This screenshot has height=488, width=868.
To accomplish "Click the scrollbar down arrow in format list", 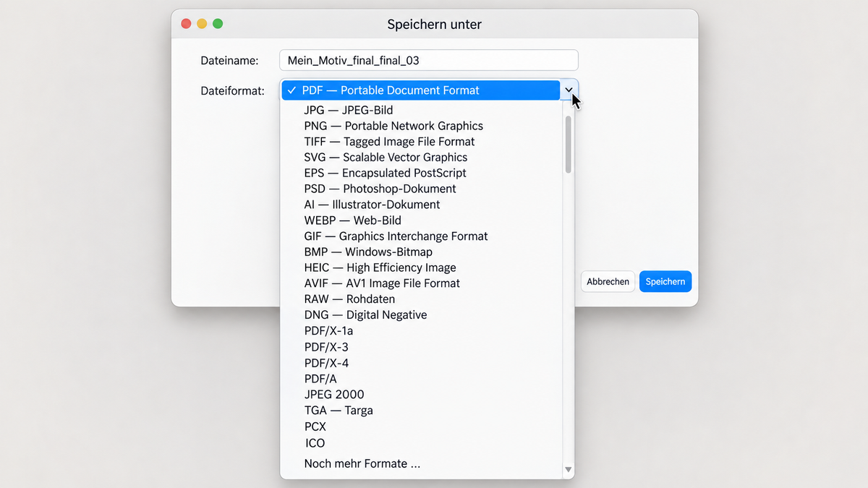I will pos(569,470).
